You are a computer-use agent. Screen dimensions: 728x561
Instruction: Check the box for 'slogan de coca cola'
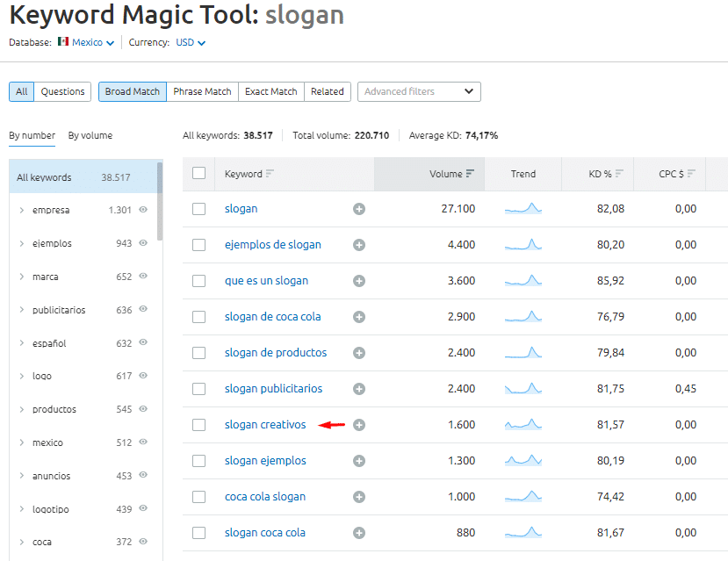tap(198, 317)
